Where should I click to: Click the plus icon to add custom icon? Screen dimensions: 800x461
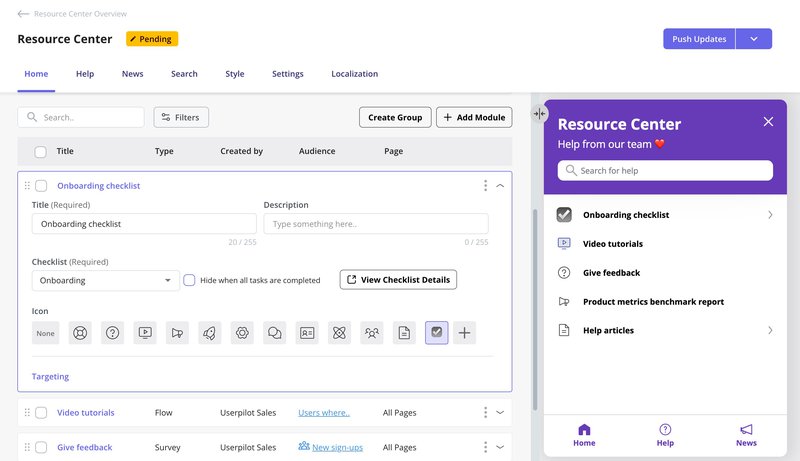[464, 333]
